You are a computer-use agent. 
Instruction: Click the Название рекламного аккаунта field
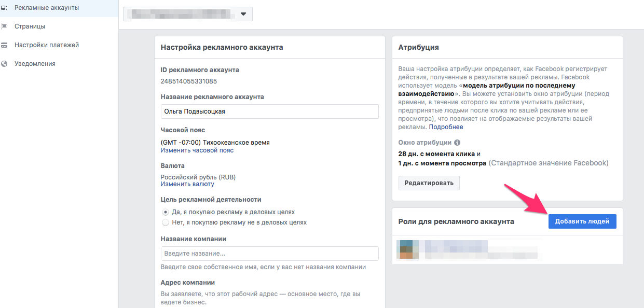click(269, 111)
